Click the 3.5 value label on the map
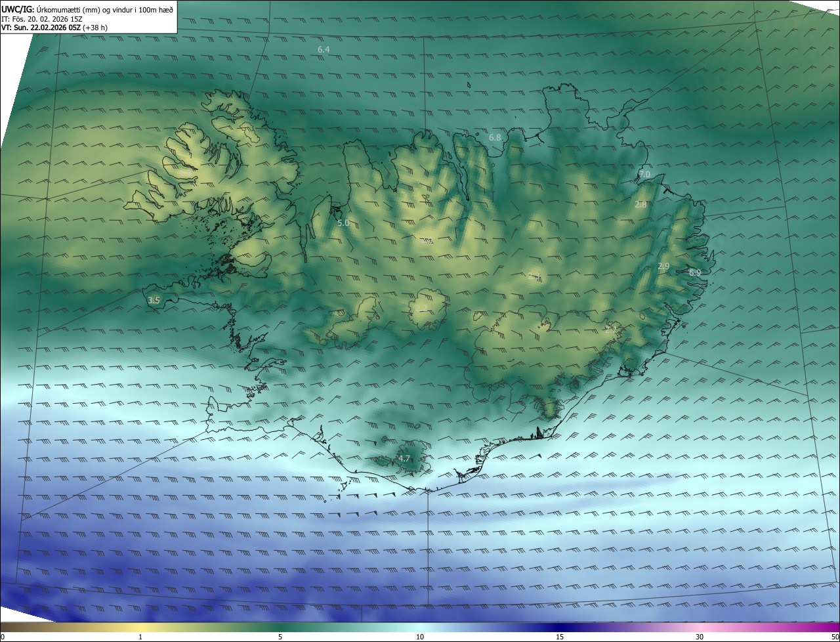This screenshot has height=642, width=840. (154, 300)
